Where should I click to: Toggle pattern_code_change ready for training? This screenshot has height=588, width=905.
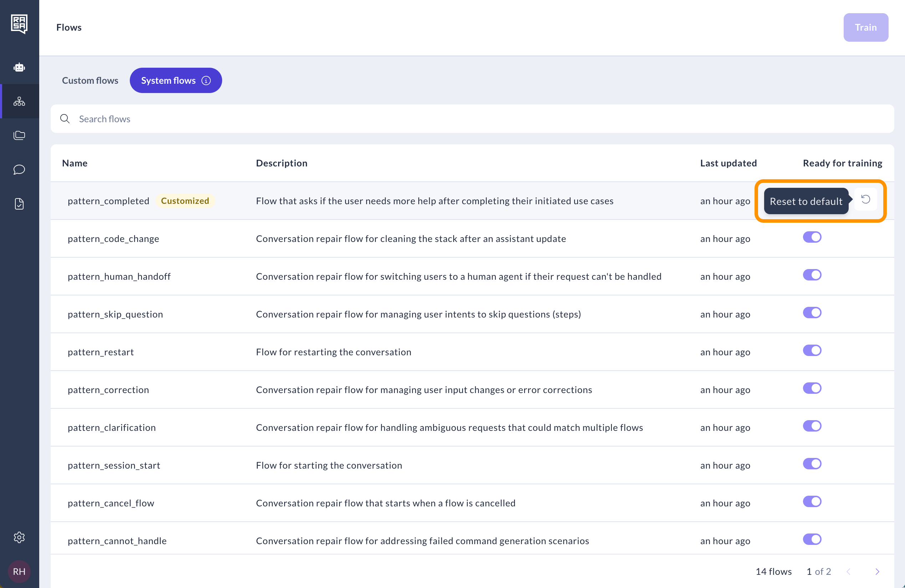(812, 237)
